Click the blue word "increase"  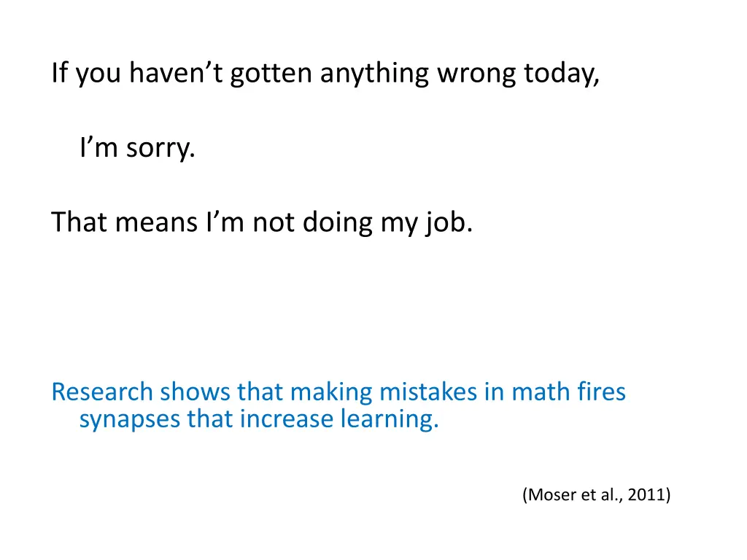[286, 419]
